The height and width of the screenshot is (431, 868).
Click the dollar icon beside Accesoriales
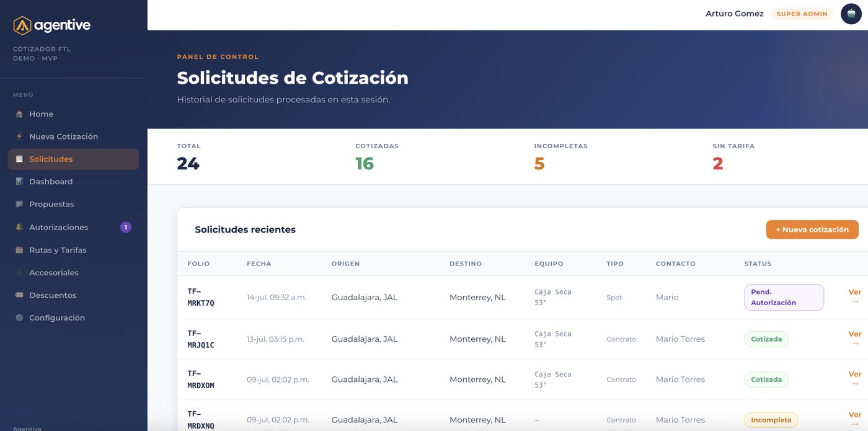pyautogui.click(x=19, y=273)
